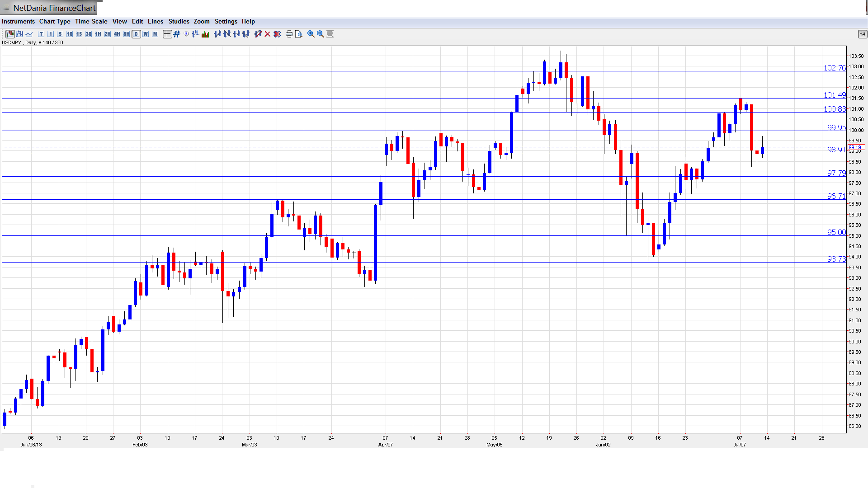Screen dimensions: 868x488
Task: Select the candlestick chart type icon
Action: [x=9, y=34]
